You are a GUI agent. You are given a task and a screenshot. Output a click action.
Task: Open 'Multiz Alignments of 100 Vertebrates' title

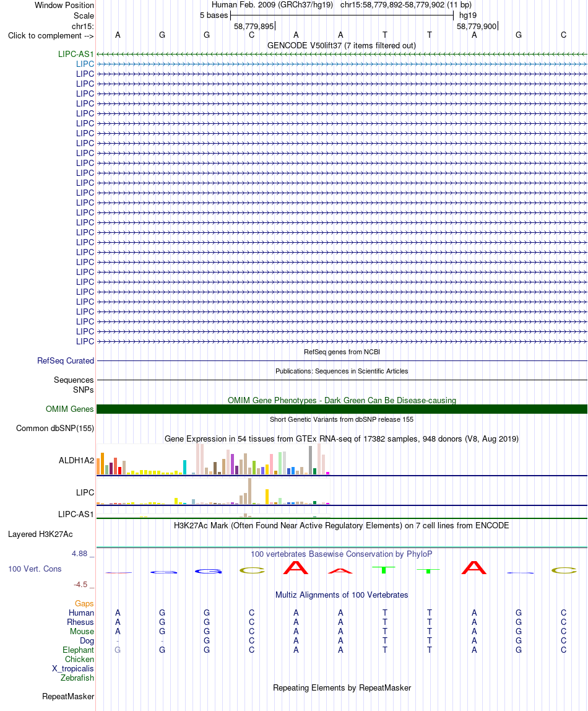pyautogui.click(x=342, y=595)
